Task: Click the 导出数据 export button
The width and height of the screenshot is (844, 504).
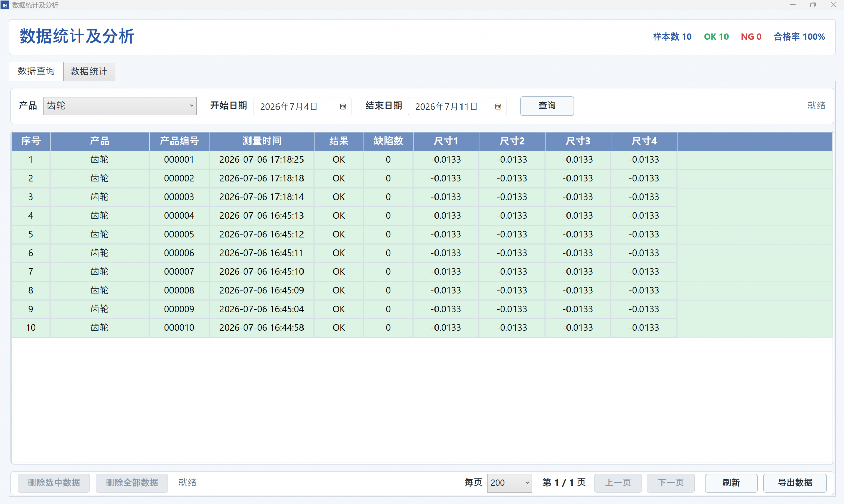Action: (795, 483)
